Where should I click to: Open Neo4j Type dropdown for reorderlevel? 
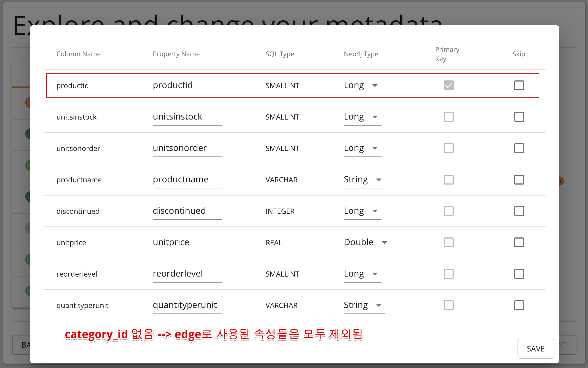point(363,274)
